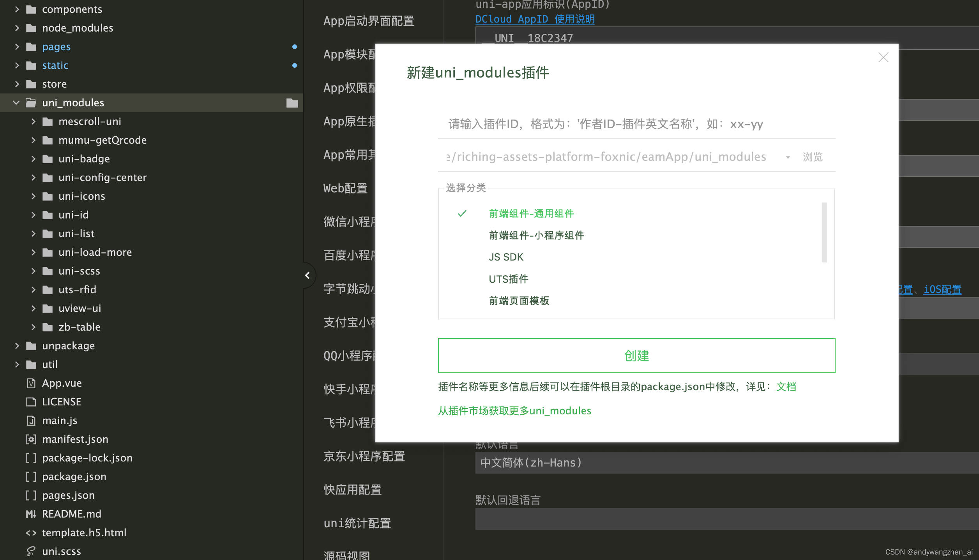The height and width of the screenshot is (560, 979).
Task: Open the 微信小程序配置 section
Action: pos(349,222)
